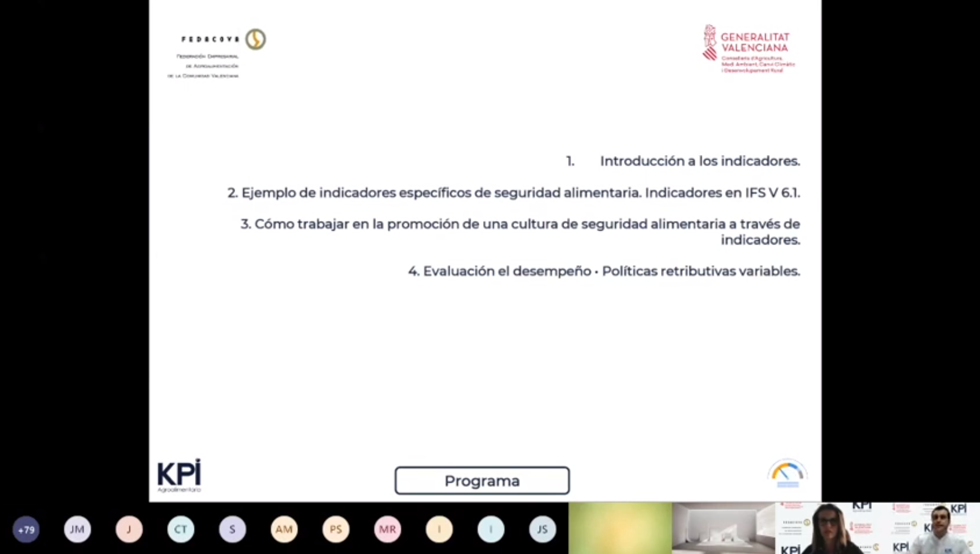980x554 pixels.
Task: Open the +79 more participants bubble
Action: [x=26, y=529]
